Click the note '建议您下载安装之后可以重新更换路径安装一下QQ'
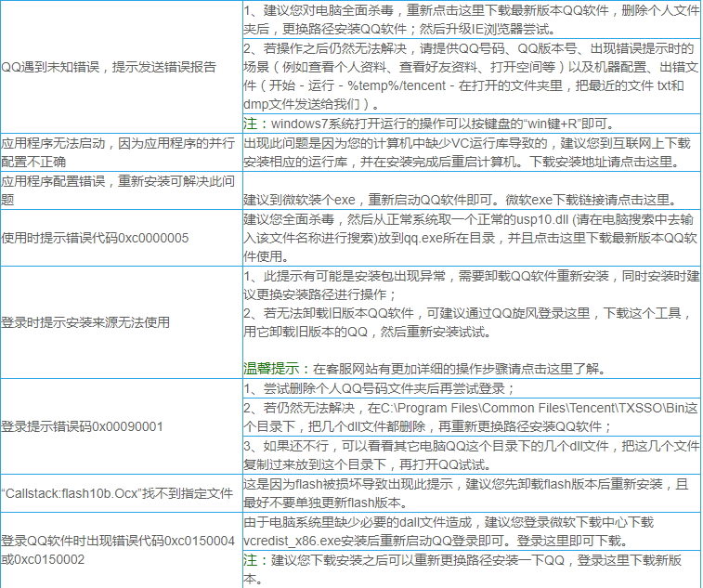The image size is (703, 588). point(472,569)
